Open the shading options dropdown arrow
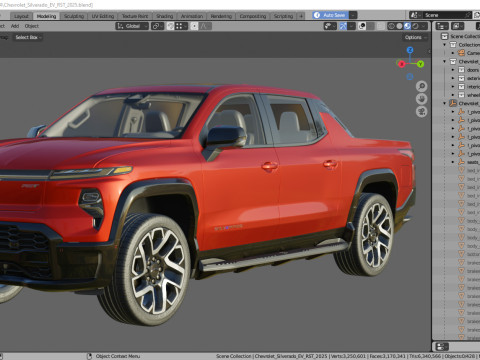This screenshot has height=360, width=480. point(424,26)
